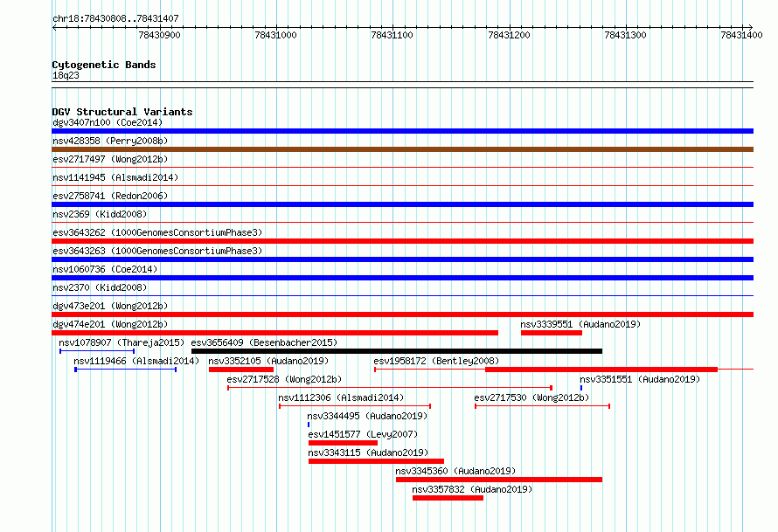Click the esv1958172 (Bentley2008) variant label
The image size is (778, 532).
click(x=436, y=361)
